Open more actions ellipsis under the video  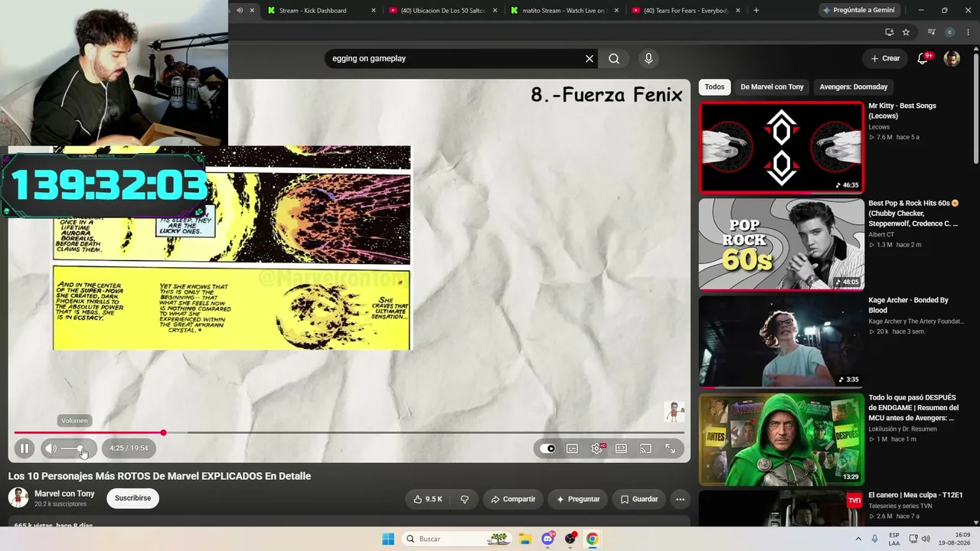[680, 499]
